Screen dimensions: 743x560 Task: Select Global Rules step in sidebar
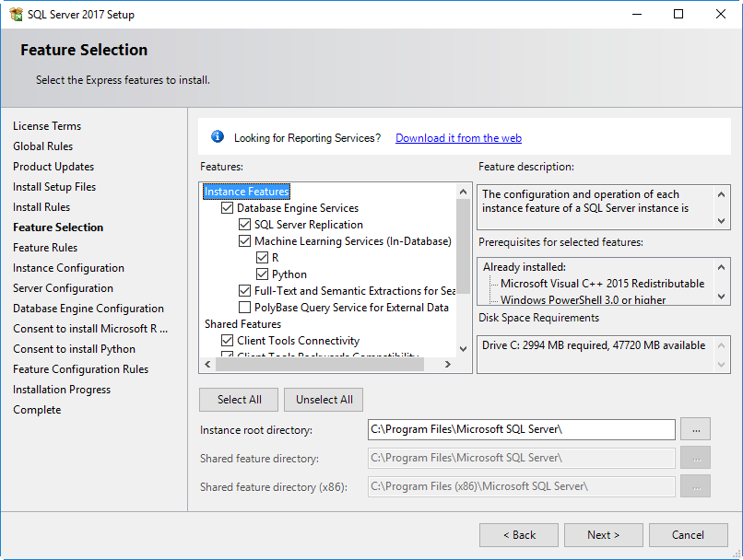[x=42, y=146]
